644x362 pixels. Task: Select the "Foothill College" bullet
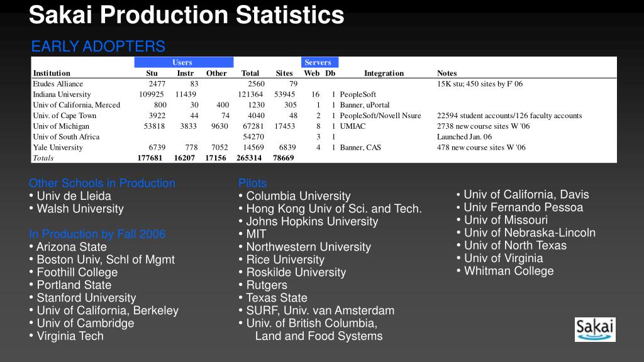pyautogui.click(x=74, y=273)
